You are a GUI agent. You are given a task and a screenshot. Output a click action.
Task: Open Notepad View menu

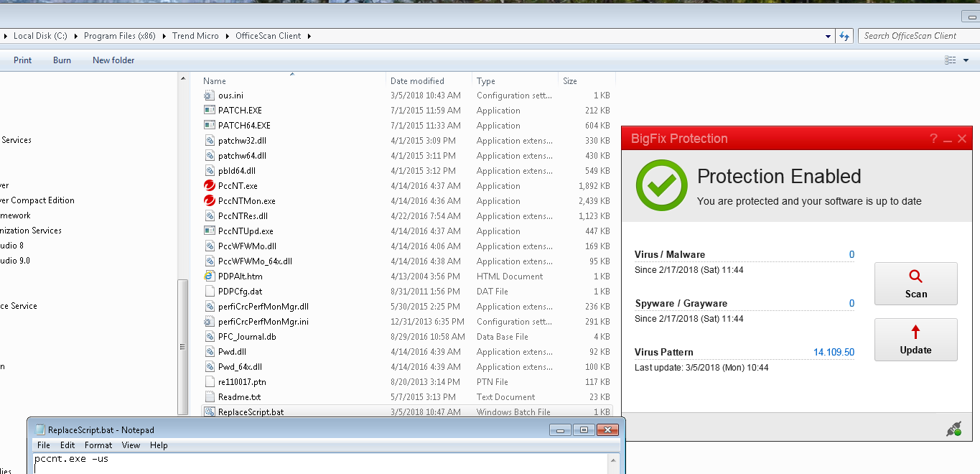131,445
